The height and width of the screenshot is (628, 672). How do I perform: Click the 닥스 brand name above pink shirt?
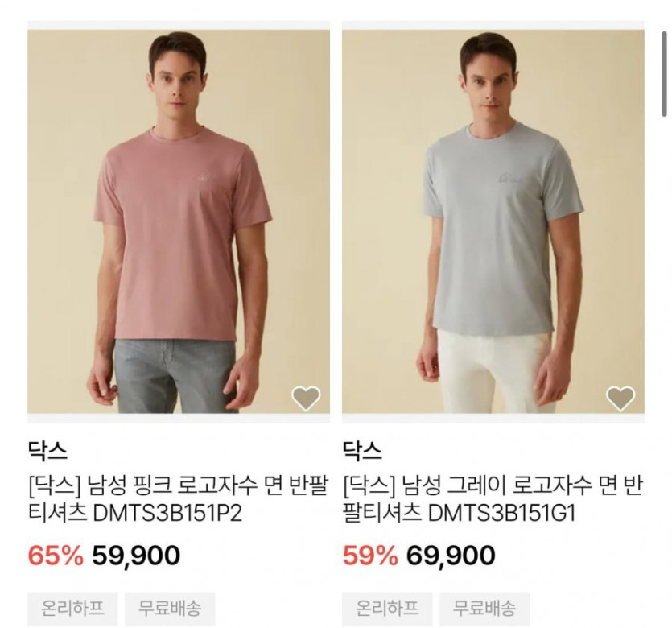(47, 451)
